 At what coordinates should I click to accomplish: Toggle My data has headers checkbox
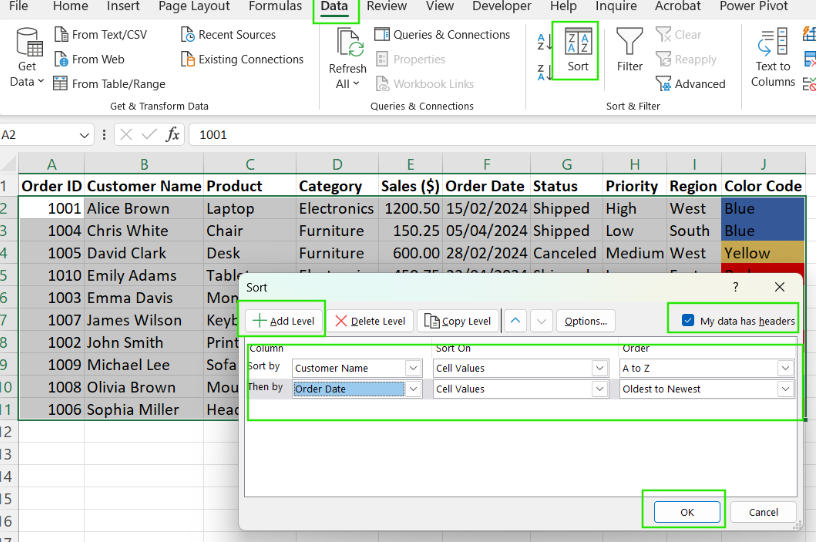tap(687, 321)
